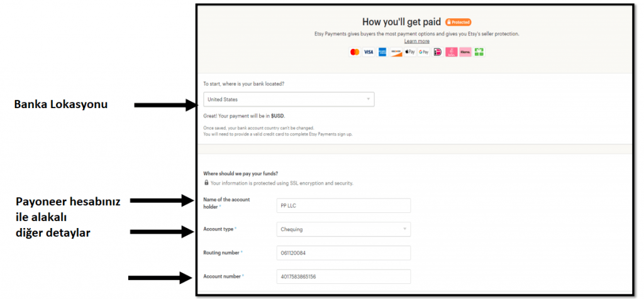Viewport: 644px width, 299px height.
Task: Click the Klarna payment icon
Action: tap(465, 52)
